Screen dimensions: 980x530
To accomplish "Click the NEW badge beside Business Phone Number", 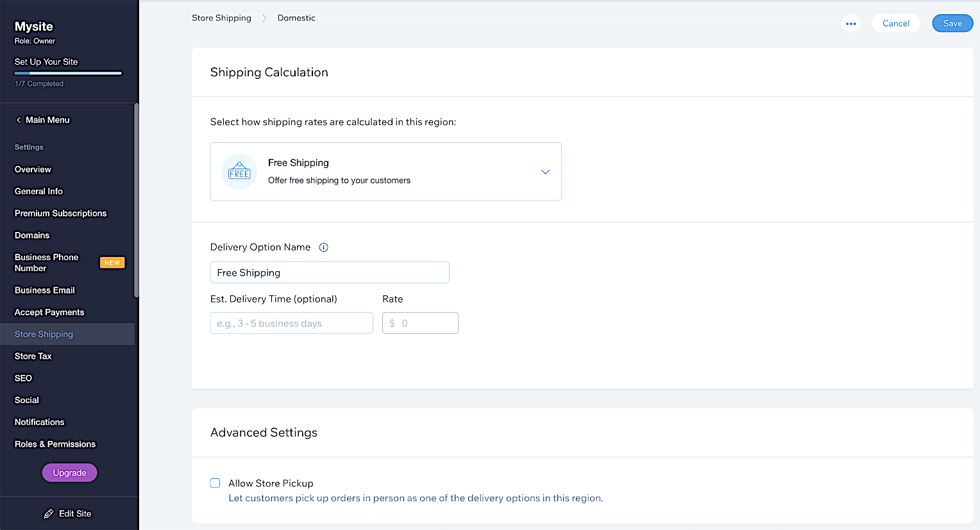I will 112,263.
